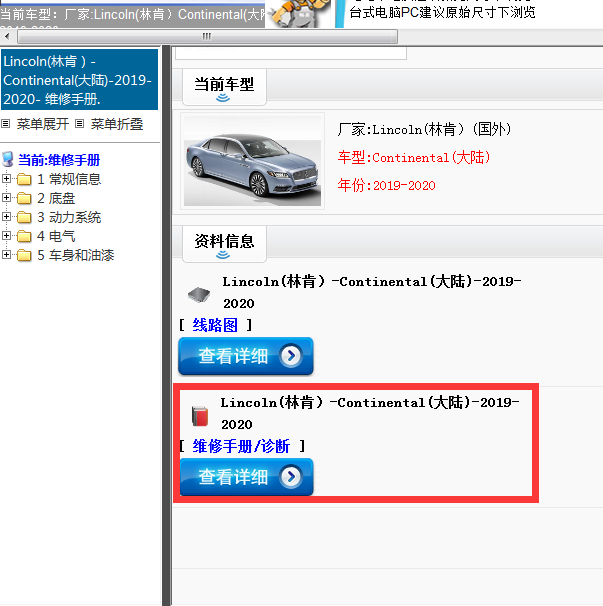Click the horizontal scrollbar thumb
Viewport: 603px width, 606px height.
pyautogui.click(x=207, y=37)
